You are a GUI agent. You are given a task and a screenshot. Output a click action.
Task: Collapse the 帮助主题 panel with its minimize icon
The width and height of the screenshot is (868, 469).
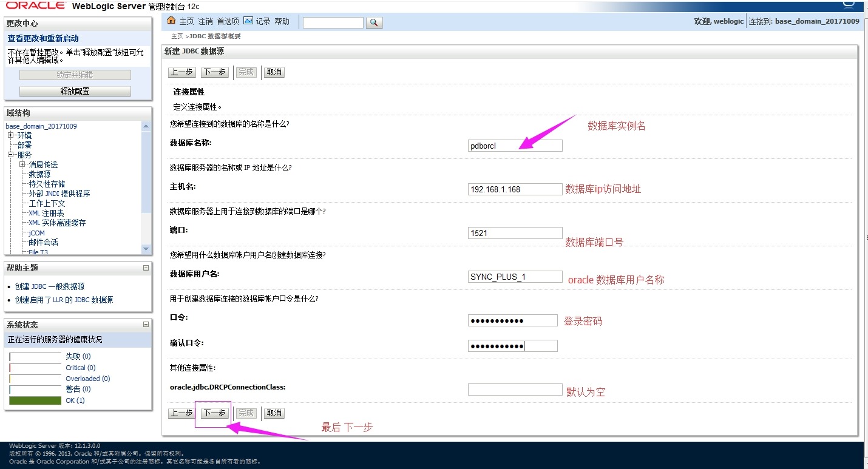(x=146, y=268)
